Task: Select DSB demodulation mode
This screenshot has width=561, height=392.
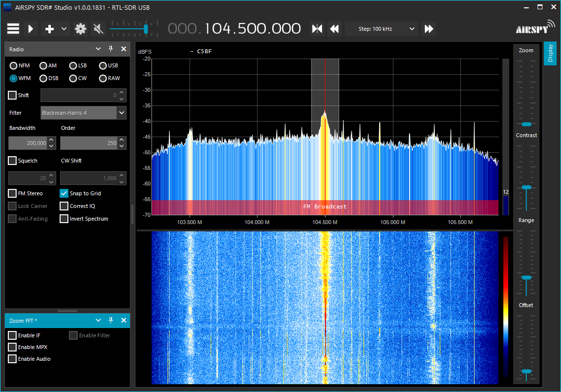Action: (x=49, y=78)
